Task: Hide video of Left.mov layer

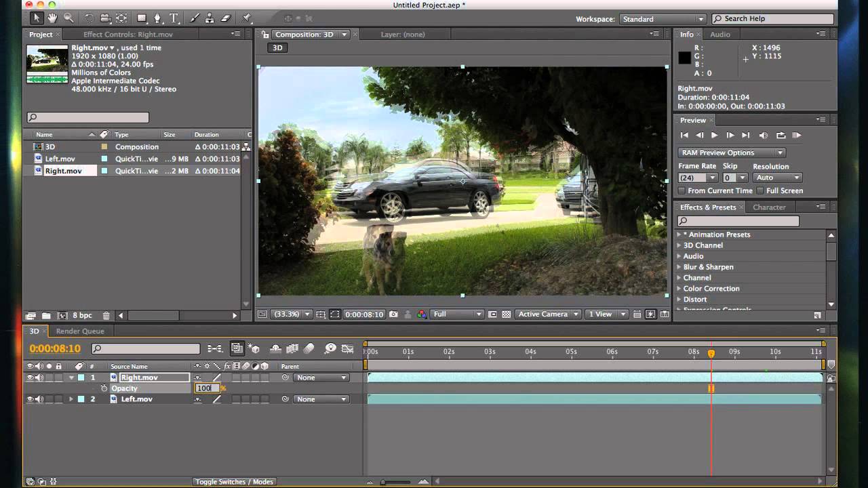Action: [x=30, y=399]
